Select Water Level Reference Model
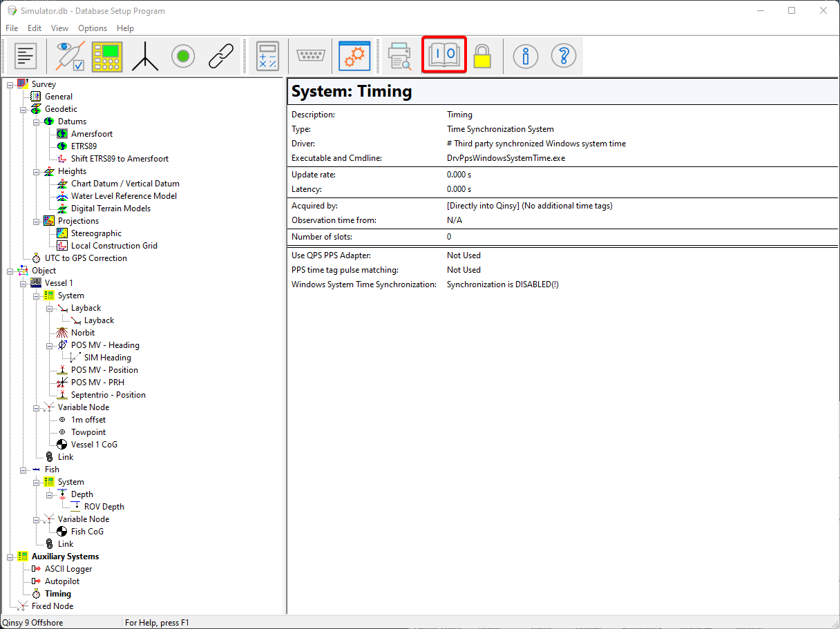 click(124, 196)
